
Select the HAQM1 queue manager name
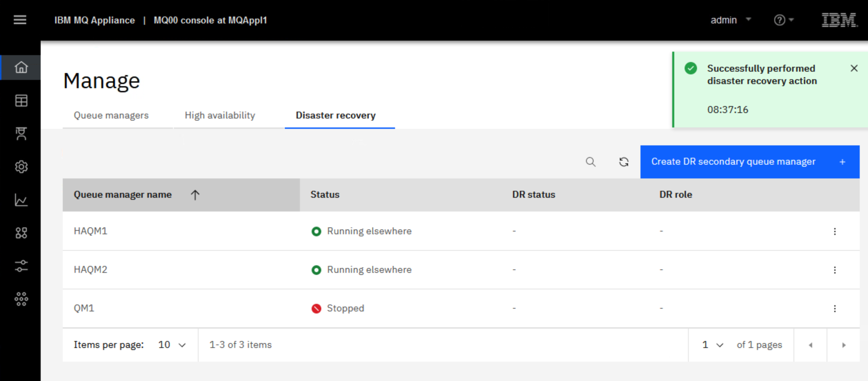coord(90,231)
